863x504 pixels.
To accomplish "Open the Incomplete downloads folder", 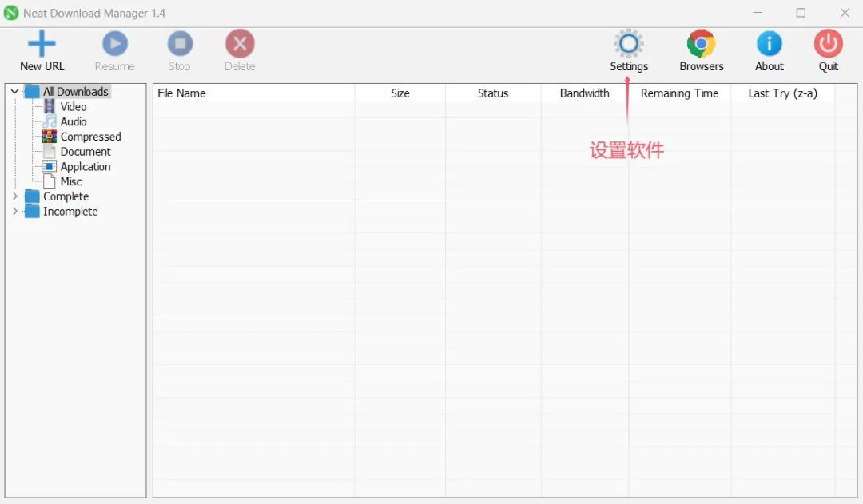I will (x=70, y=212).
